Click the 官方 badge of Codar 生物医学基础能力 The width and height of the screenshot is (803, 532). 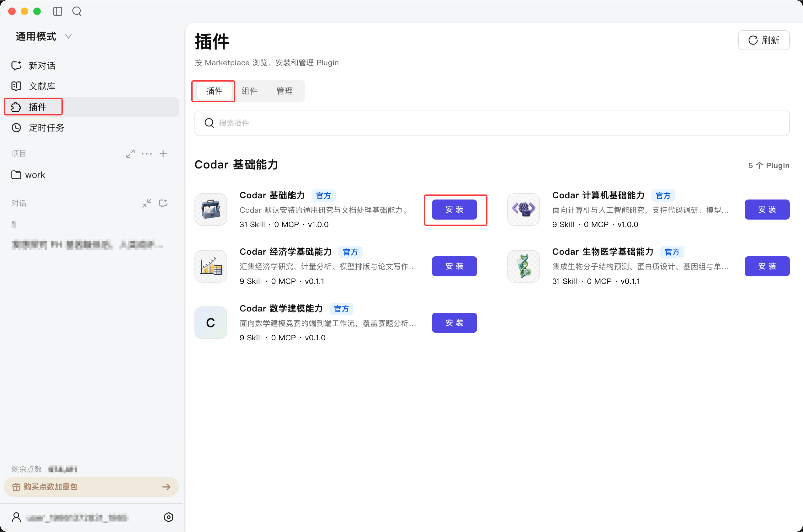click(x=672, y=252)
